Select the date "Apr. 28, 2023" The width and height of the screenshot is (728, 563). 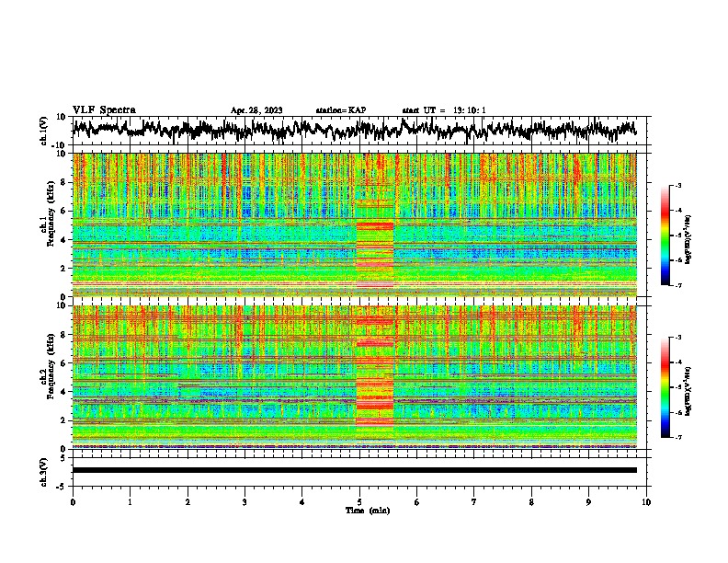[x=256, y=110]
